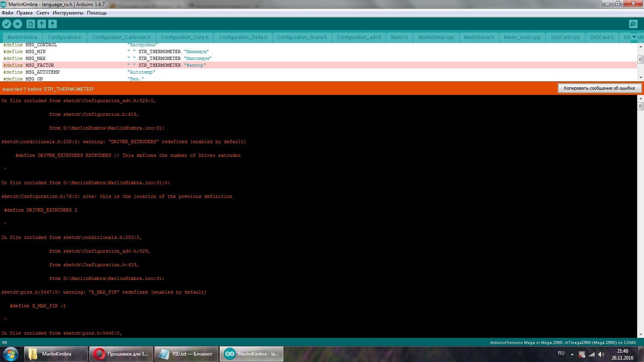Click the volume speaker tray icon

601,354
